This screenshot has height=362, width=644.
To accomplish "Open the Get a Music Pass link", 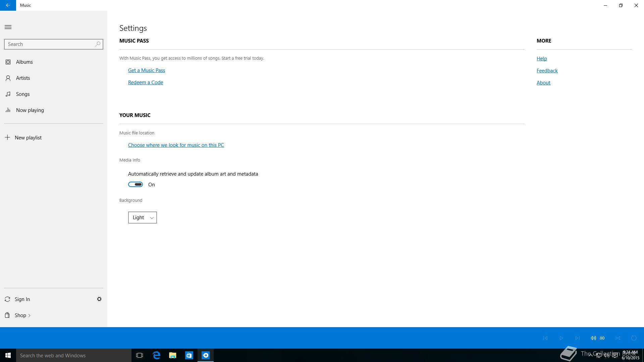I will (147, 70).
